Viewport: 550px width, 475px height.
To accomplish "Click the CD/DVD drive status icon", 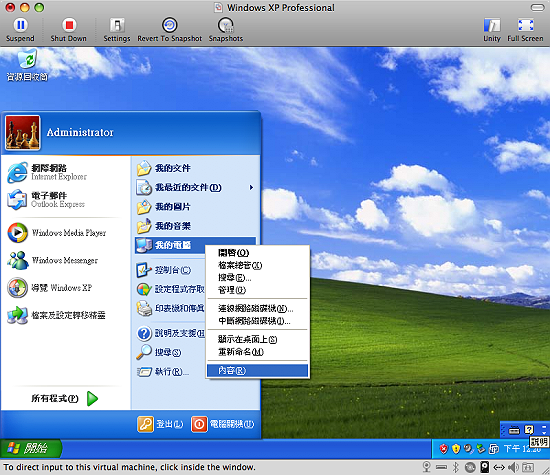I will click(x=470, y=467).
